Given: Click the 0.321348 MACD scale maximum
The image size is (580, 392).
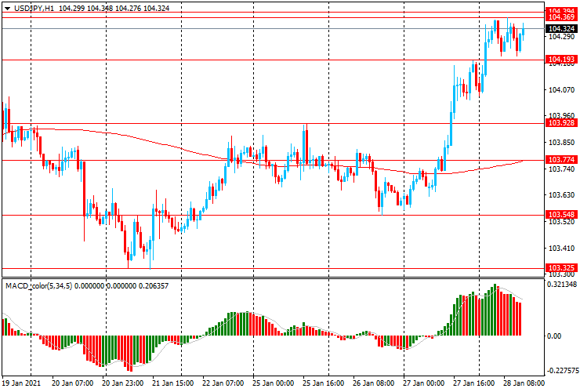Looking at the screenshot, I should click(x=561, y=285).
